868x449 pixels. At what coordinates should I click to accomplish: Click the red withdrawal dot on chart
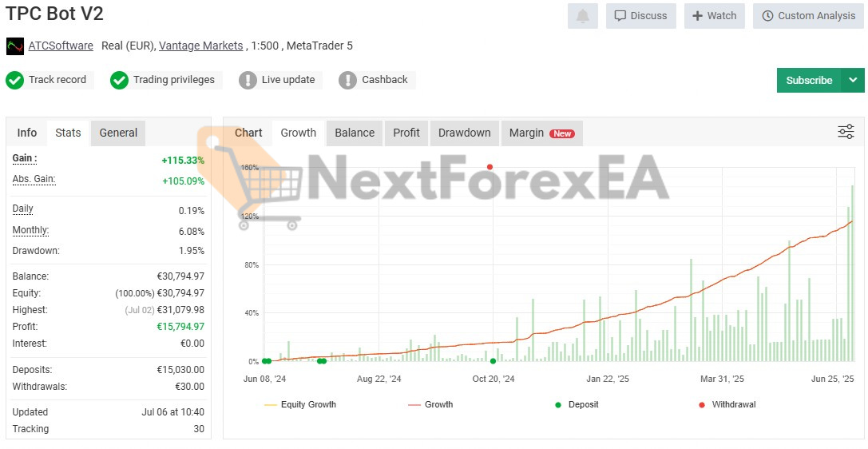point(489,167)
